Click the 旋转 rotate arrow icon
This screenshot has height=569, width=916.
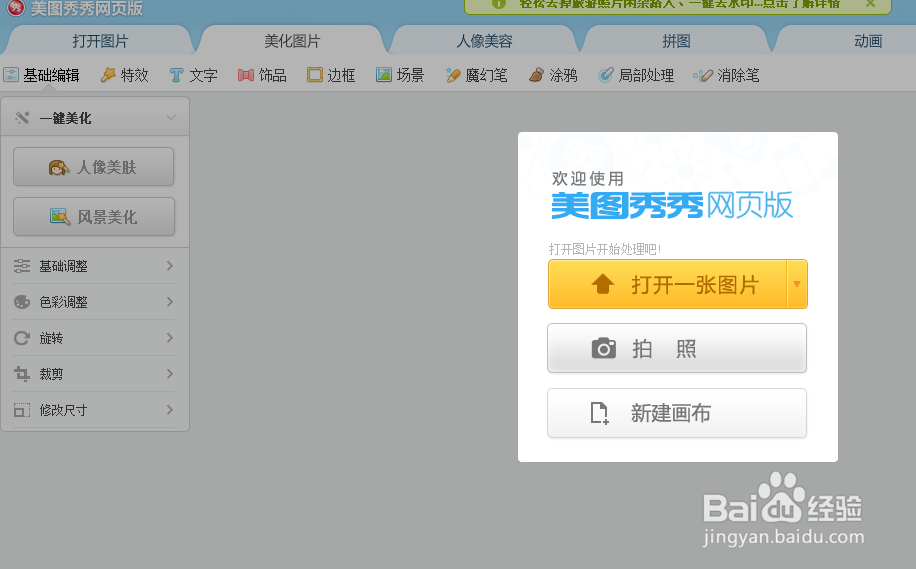[x=22, y=338]
